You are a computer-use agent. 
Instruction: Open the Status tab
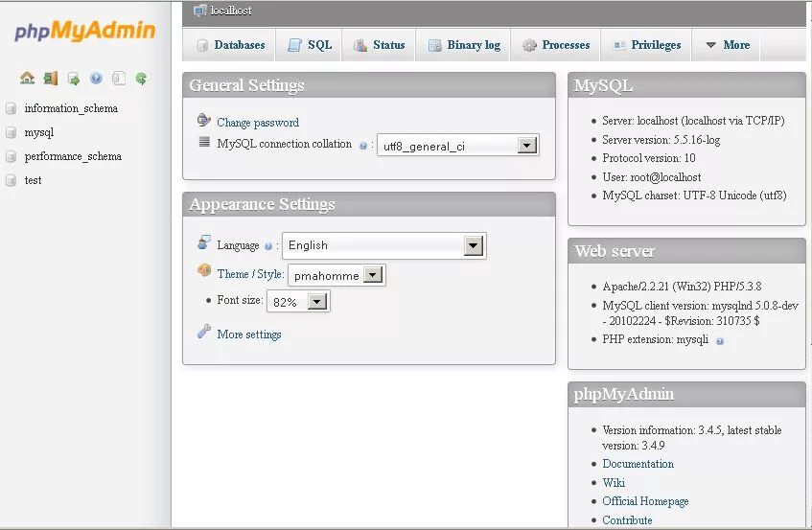point(379,45)
